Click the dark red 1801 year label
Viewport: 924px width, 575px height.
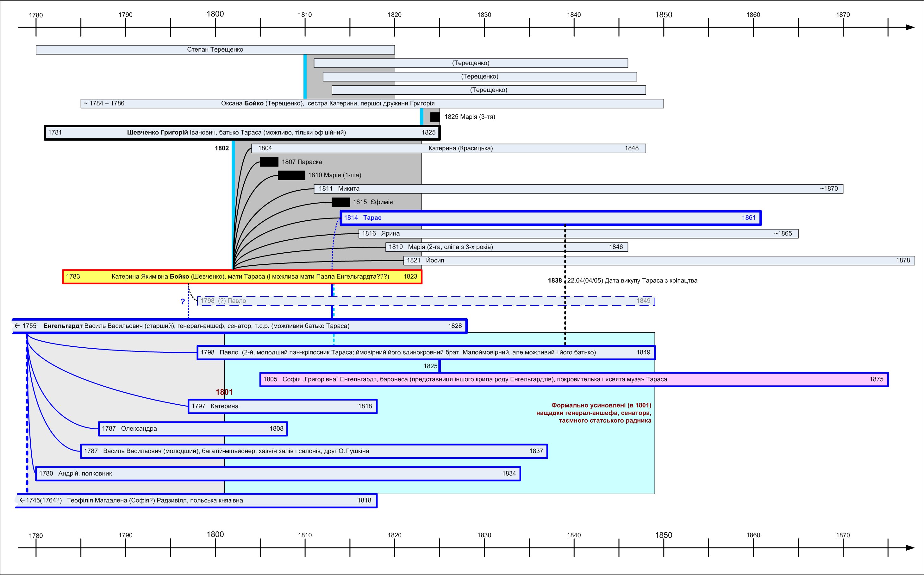224,392
